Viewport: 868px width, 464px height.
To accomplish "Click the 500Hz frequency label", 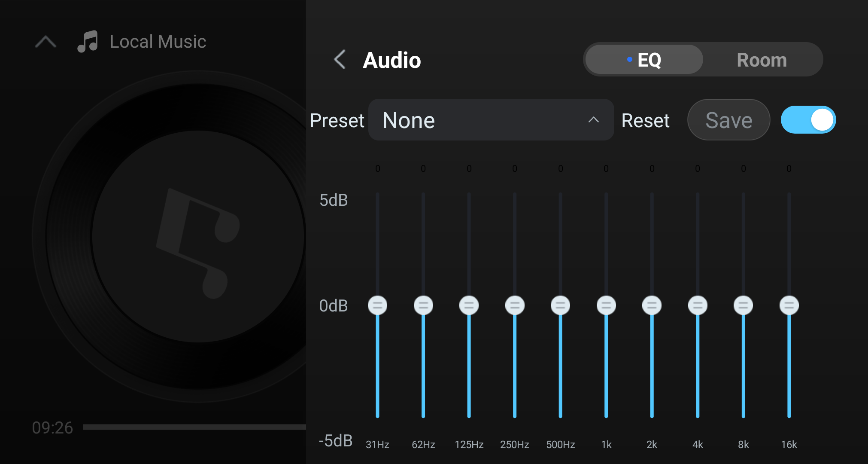I will tap(561, 445).
